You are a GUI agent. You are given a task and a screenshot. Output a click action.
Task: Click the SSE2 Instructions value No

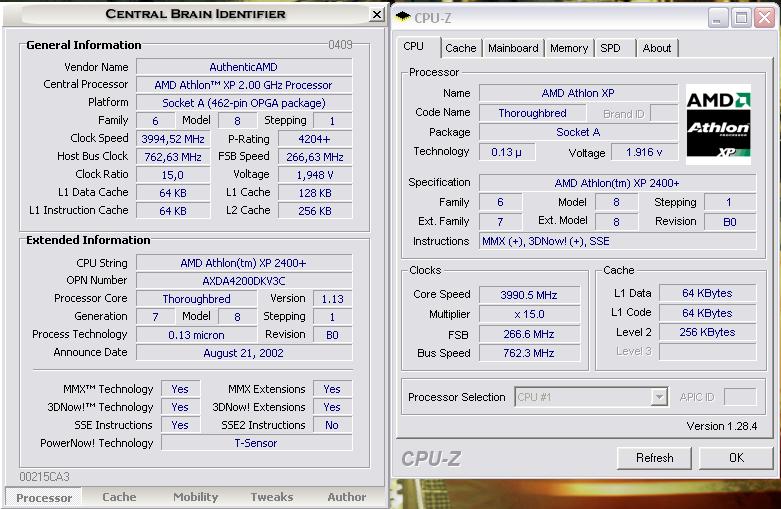(332, 425)
